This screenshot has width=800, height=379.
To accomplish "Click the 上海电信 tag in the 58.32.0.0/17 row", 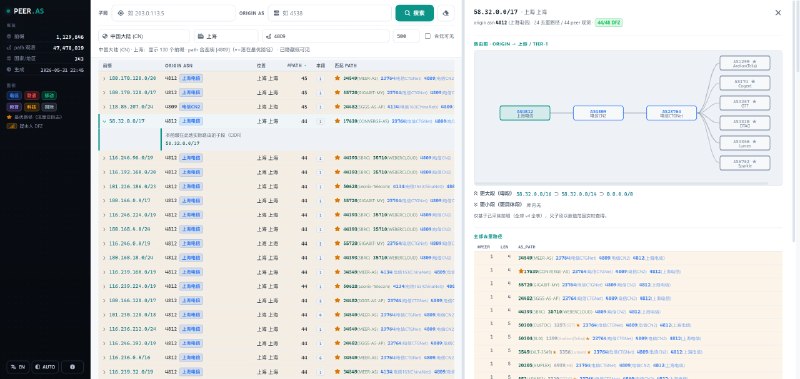I will 191,121.
